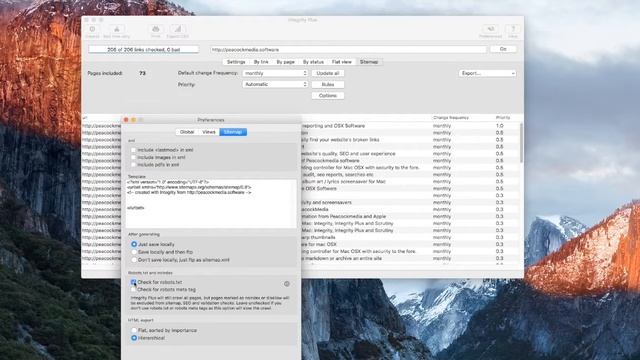Uncheck Check for robots.txt
This screenshot has height=360, width=640.
[x=133, y=282]
